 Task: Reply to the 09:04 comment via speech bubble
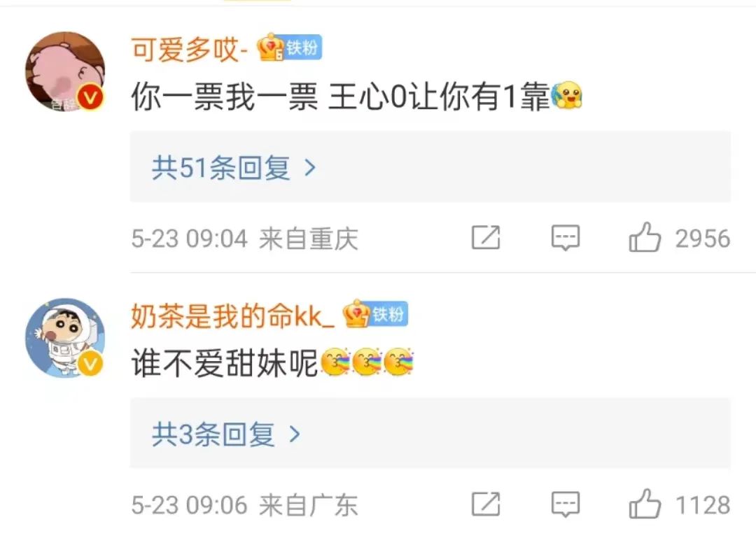point(565,238)
